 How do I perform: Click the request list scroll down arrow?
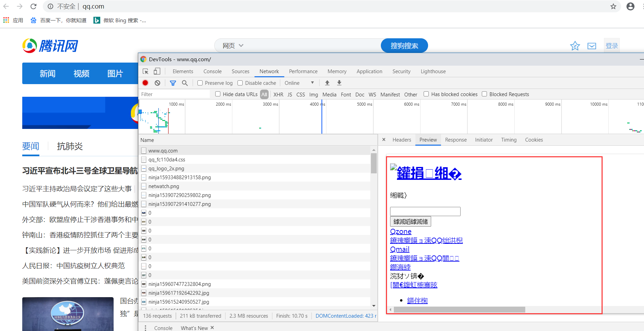pyautogui.click(x=374, y=306)
